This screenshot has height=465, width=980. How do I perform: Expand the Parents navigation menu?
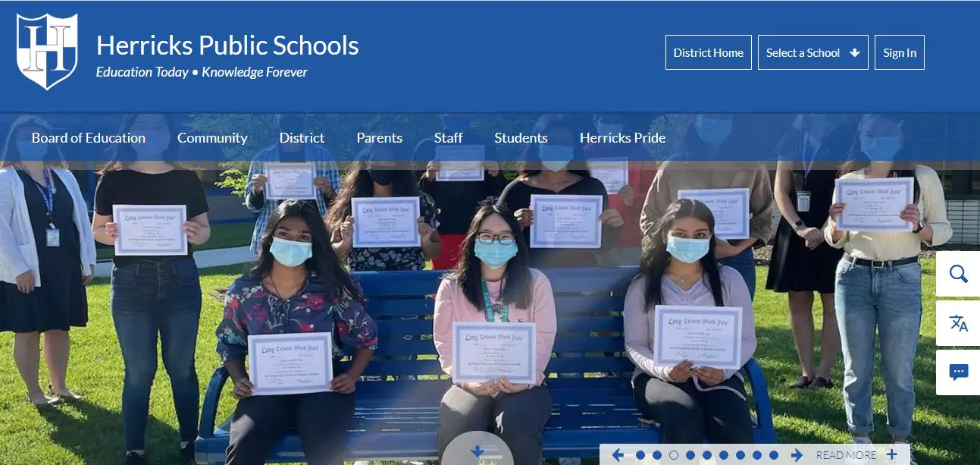point(379,137)
